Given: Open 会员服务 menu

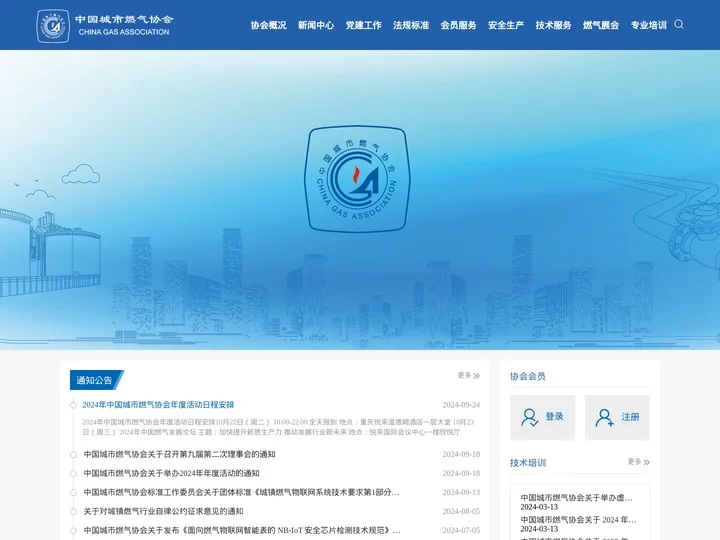Looking at the screenshot, I should 458,25.
